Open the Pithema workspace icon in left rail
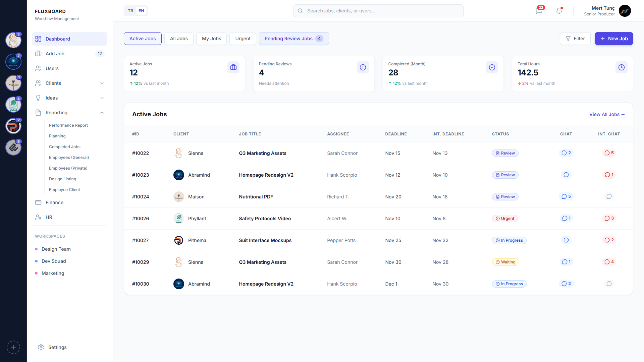 [x=13, y=126]
